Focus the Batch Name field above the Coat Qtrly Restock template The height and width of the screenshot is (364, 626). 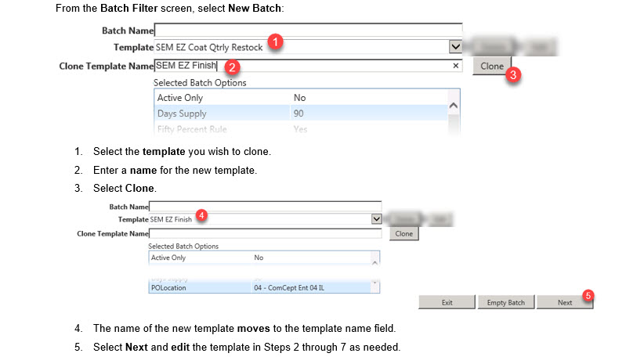[x=308, y=31]
